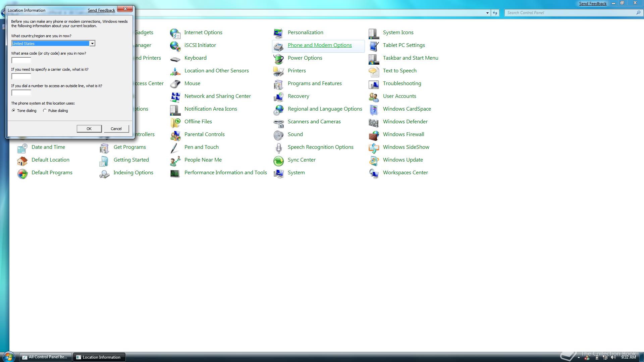Click the Search Control Panel box
Viewport: 644px width, 362px height.
574,13
